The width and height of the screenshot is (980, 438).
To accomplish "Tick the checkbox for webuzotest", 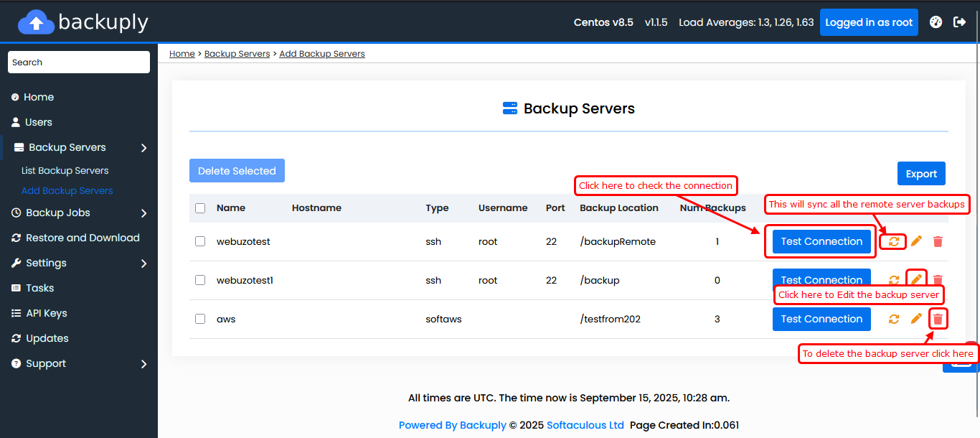I will [x=200, y=242].
